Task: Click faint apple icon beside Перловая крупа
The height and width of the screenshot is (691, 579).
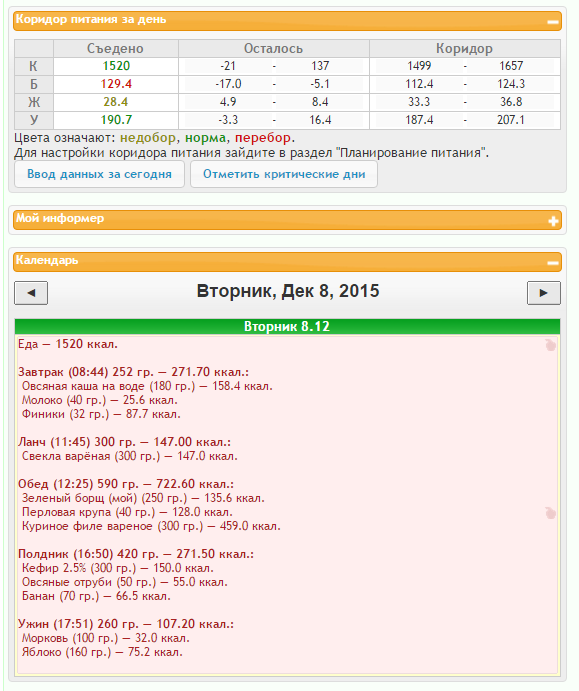Action: point(550,513)
